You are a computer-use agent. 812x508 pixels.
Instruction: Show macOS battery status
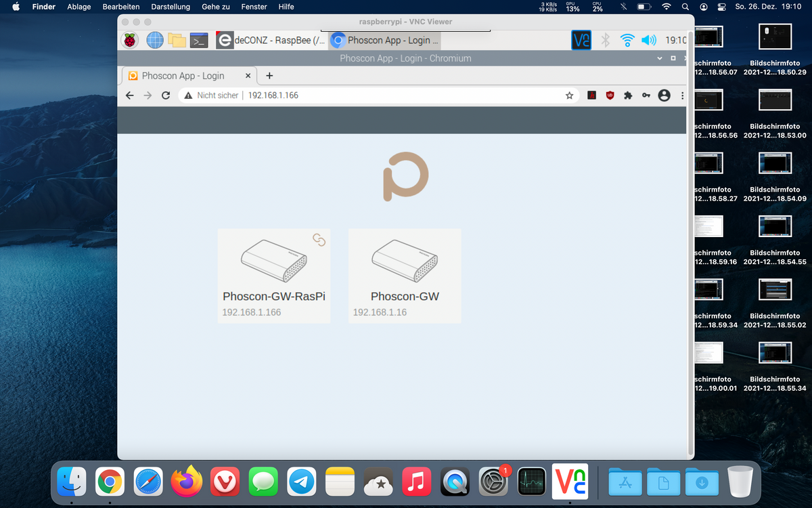pyautogui.click(x=645, y=7)
